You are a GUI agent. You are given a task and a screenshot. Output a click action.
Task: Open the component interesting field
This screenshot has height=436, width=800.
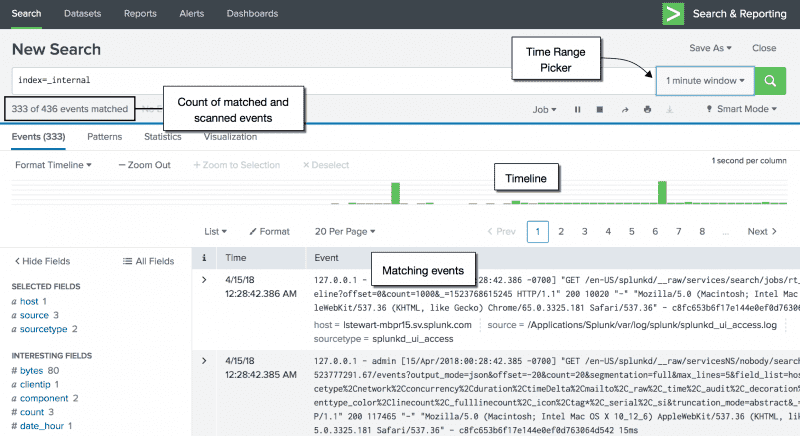(44, 398)
